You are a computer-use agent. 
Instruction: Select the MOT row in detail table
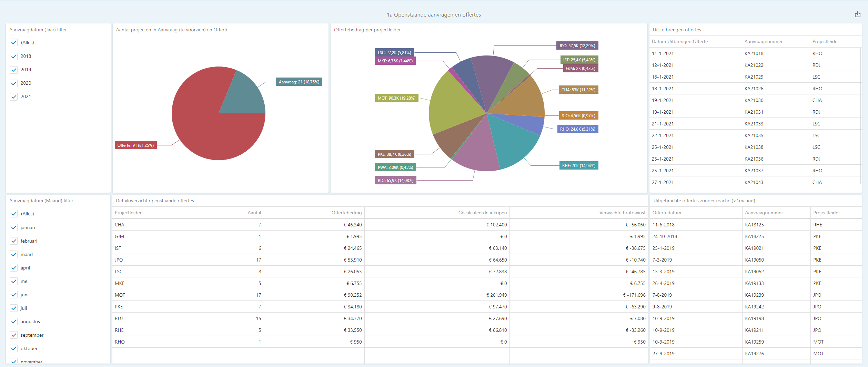coord(380,295)
